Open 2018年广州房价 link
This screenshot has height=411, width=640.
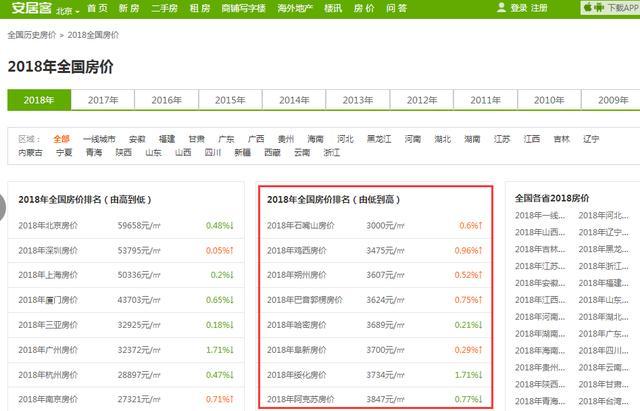tap(48, 350)
